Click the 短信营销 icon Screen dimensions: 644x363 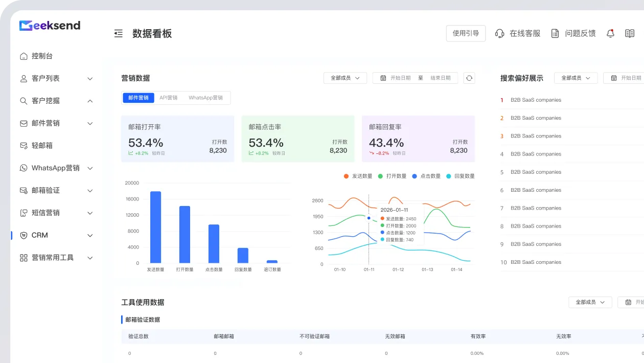[x=24, y=213]
